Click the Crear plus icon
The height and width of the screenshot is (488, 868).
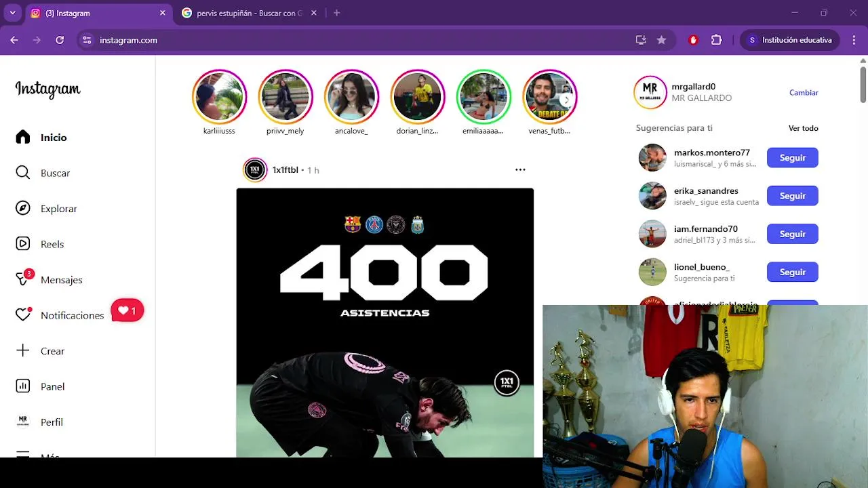(x=23, y=350)
